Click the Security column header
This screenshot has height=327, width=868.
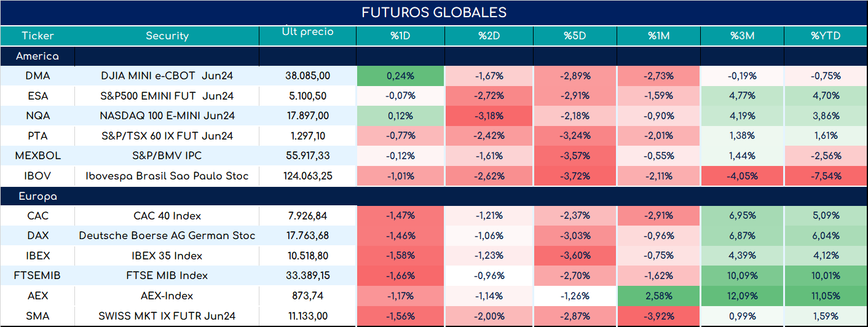pos(167,36)
